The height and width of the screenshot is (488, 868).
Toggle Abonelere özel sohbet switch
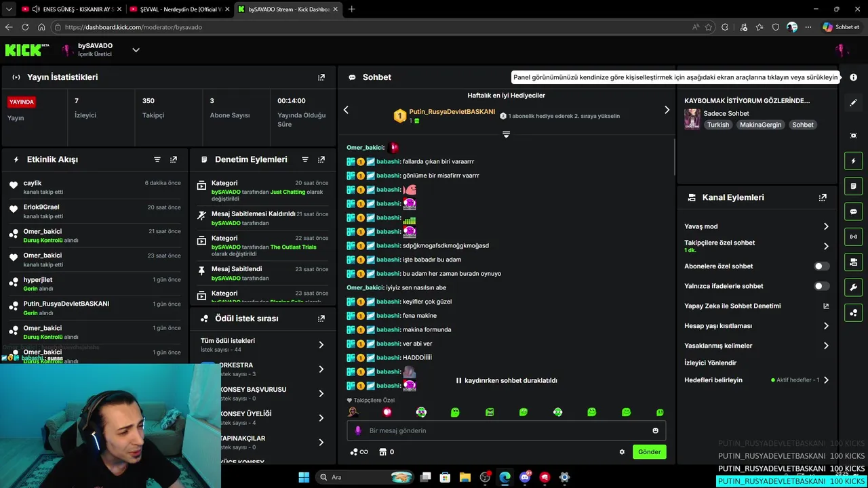pos(821,266)
